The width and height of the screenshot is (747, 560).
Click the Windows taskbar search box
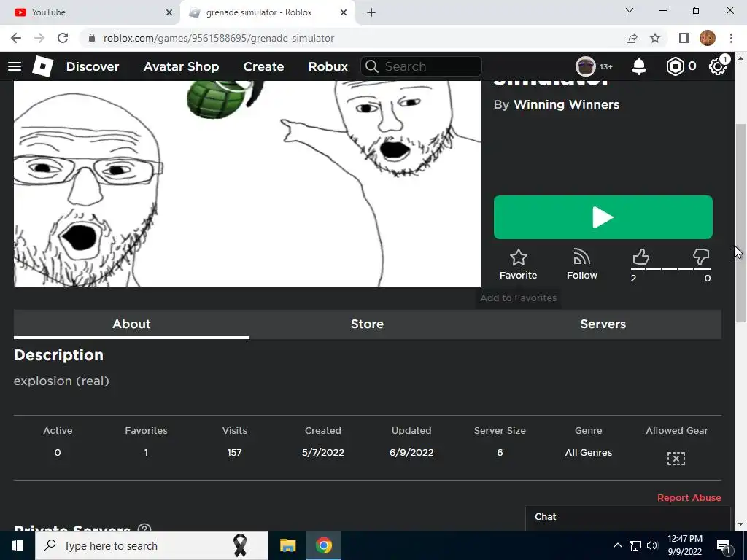[x=152, y=545]
